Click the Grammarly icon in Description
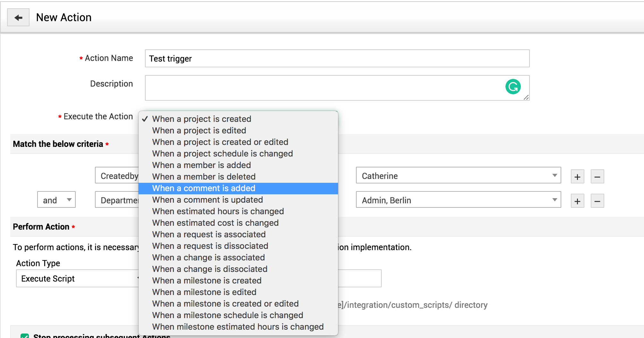Screen dimensions: 644x338 [513, 87]
